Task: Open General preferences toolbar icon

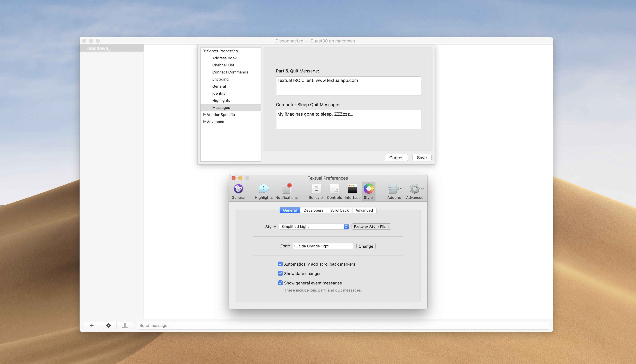Action: (238, 191)
